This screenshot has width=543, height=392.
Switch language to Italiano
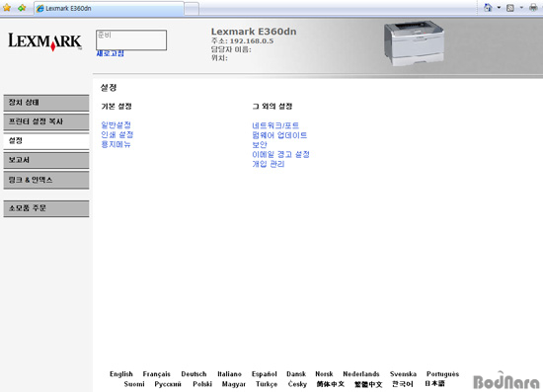click(229, 374)
